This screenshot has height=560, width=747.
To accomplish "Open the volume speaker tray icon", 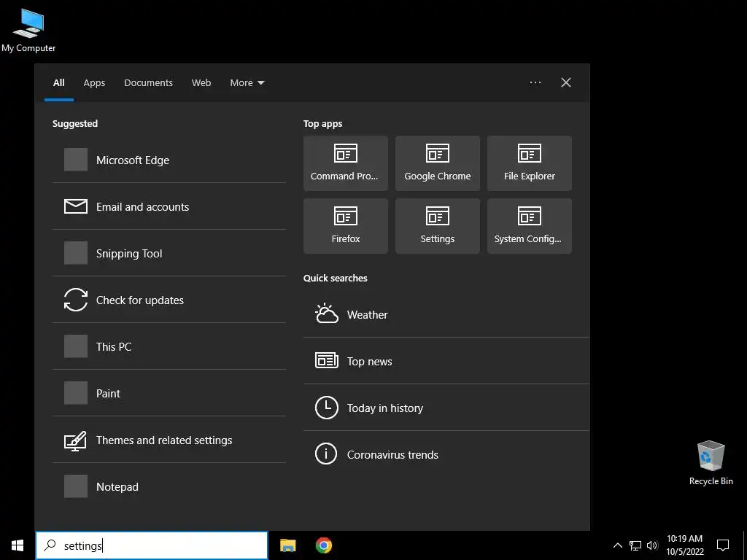I will pos(652,545).
